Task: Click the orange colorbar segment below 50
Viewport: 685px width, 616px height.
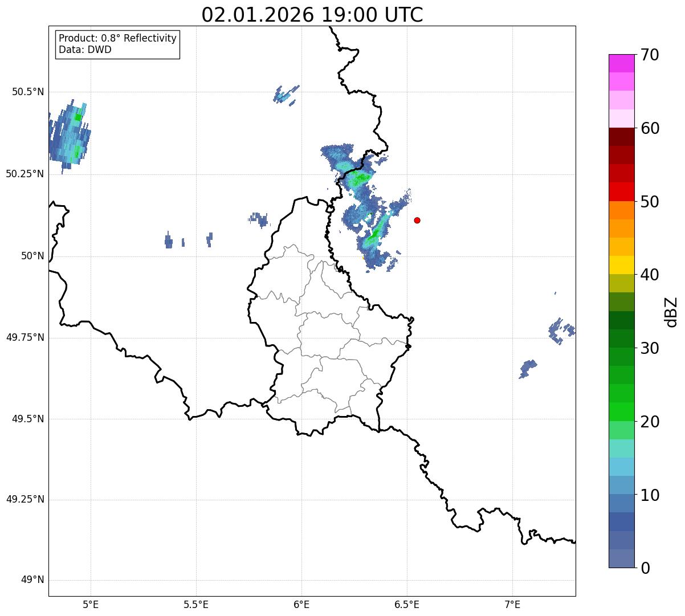Action: 621,210
